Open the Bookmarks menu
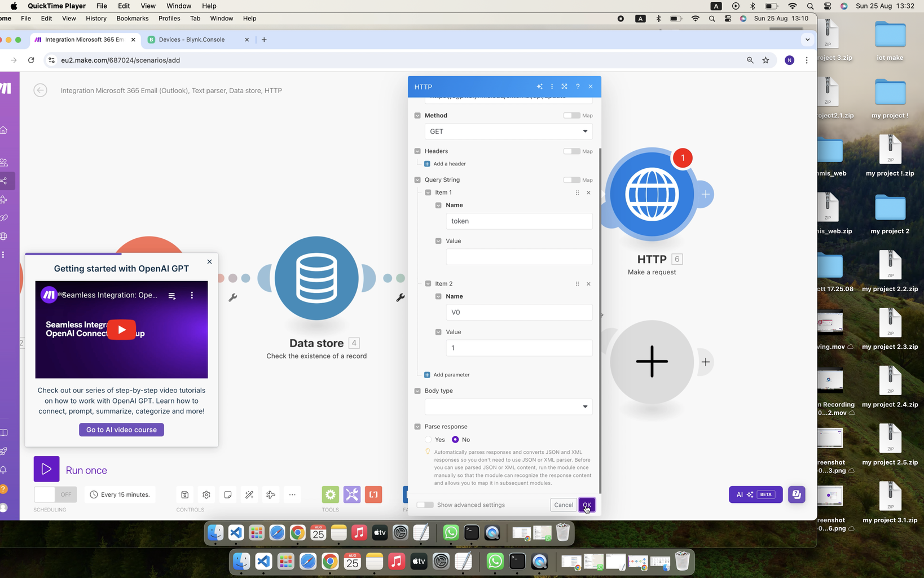Viewport: 924px width, 578px height. tap(133, 19)
